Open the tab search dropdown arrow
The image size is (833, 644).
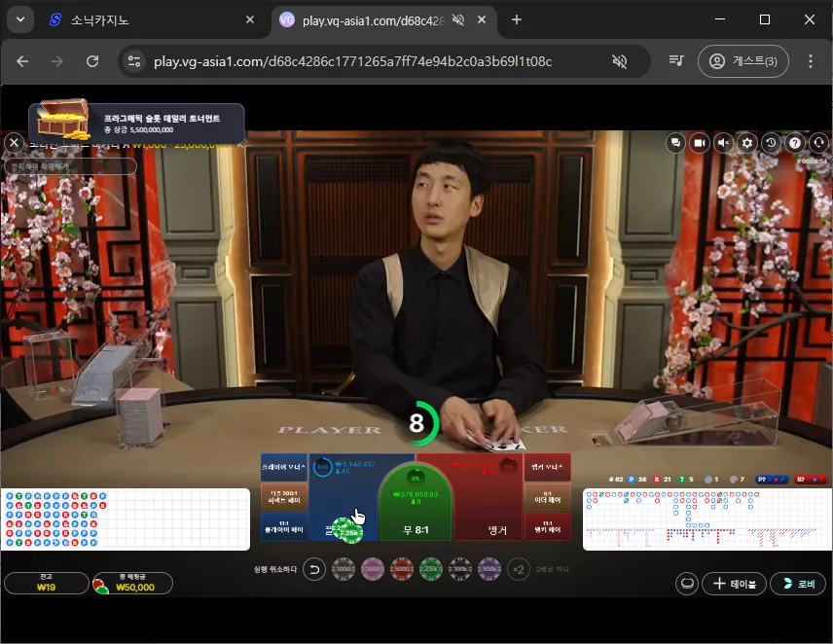click(20, 19)
